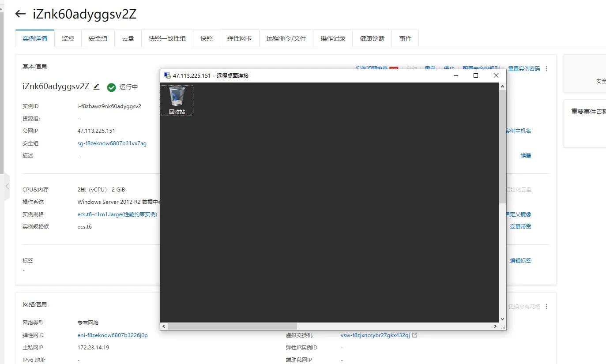Open the ENI link eni-f8zeknow6807b3226j0p

click(113, 335)
